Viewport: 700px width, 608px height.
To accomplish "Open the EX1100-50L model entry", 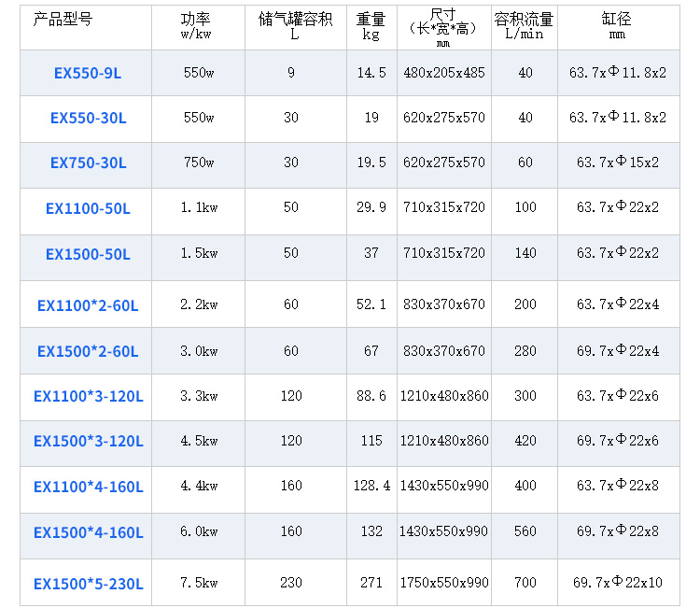I will click(88, 208).
